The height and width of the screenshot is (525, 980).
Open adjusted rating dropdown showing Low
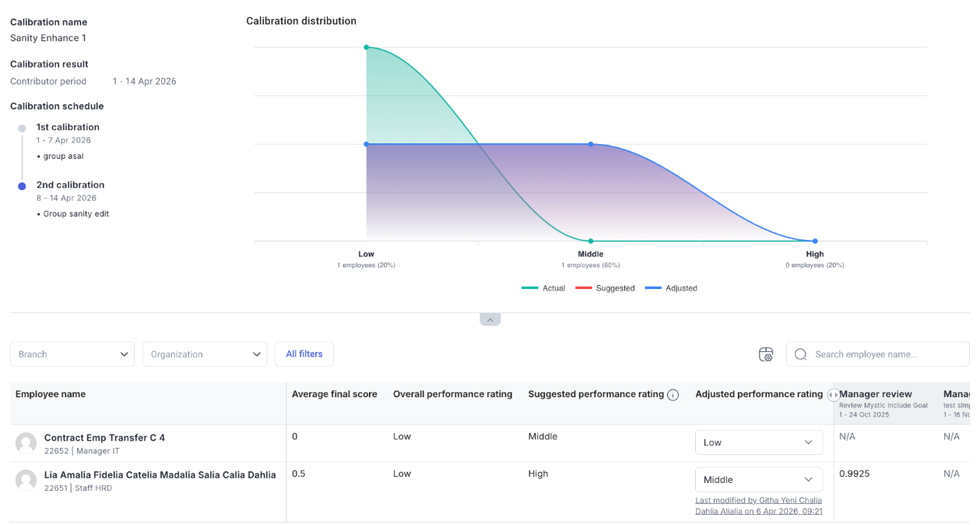click(x=758, y=442)
